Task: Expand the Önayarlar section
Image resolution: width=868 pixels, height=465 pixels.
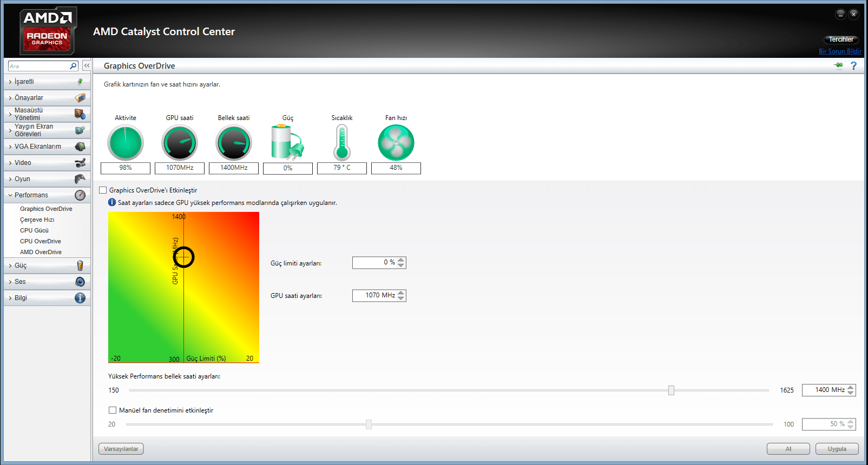Action: [x=47, y=98]
